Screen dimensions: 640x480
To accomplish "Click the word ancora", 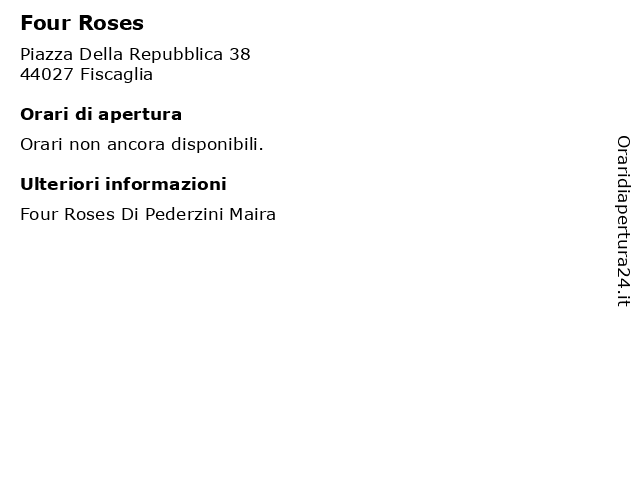I will 136,145.
